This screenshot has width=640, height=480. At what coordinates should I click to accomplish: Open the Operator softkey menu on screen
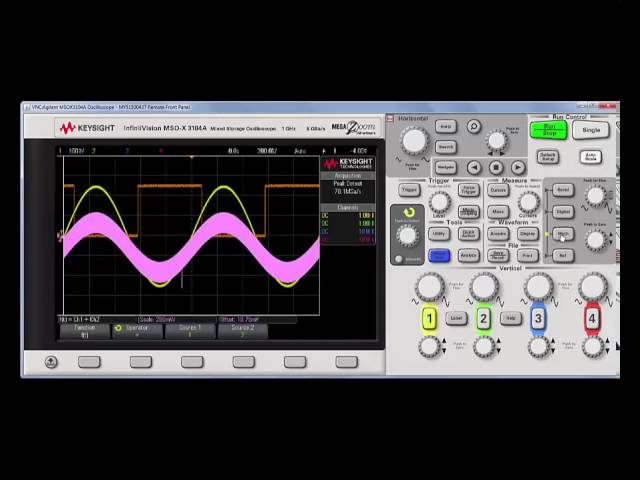click(137, 331)
